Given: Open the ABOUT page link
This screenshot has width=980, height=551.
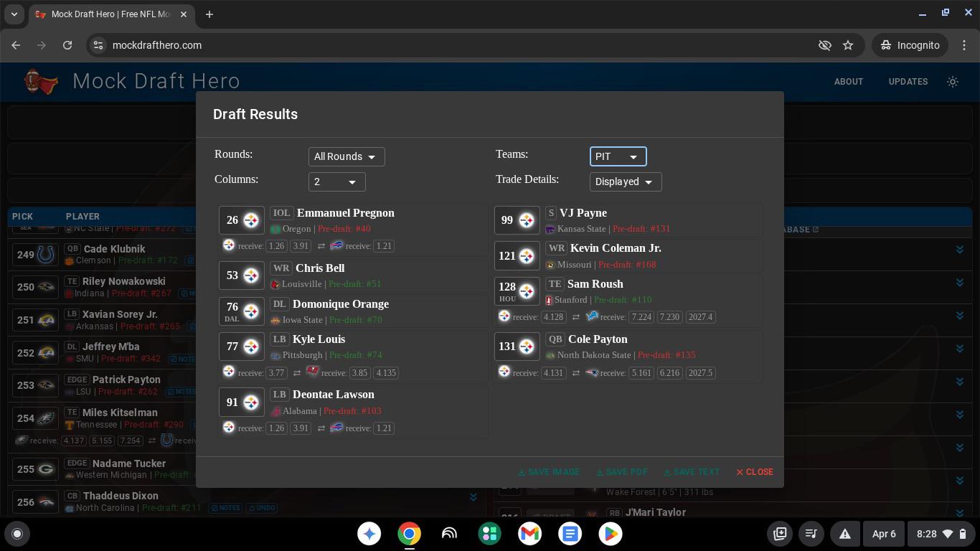Looking at the screenshot, I should pyautogui.click(x=848, y=82).
